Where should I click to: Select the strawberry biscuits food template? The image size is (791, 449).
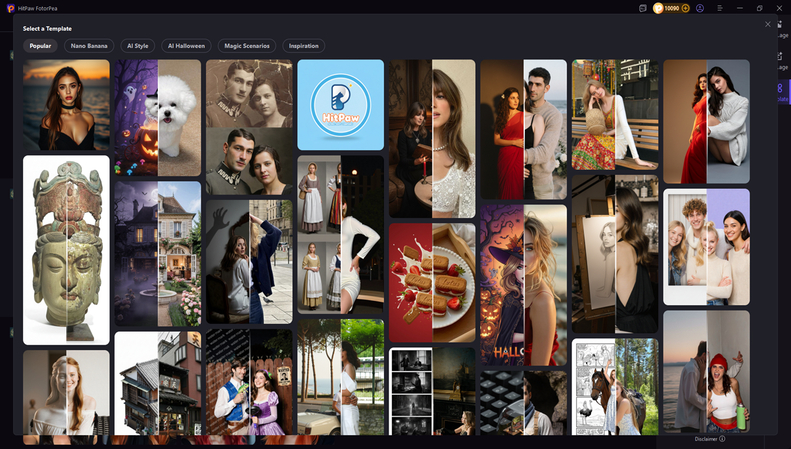[432, 283]
